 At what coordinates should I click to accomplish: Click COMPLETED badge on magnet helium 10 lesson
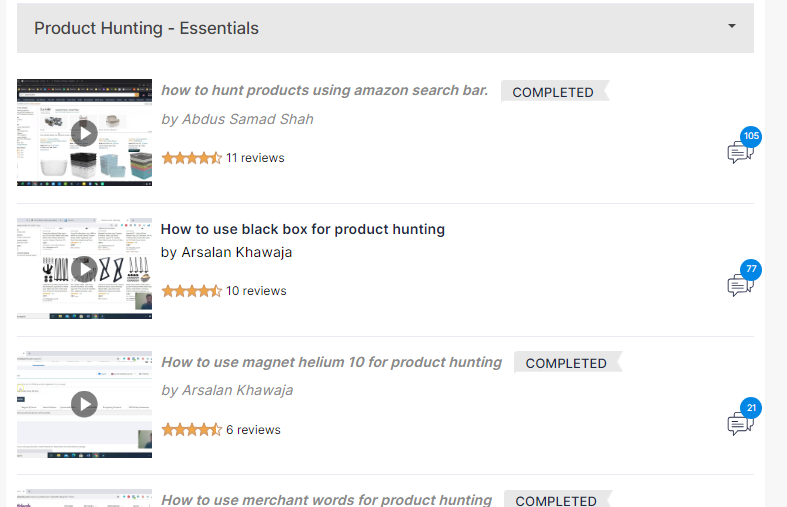566,363
